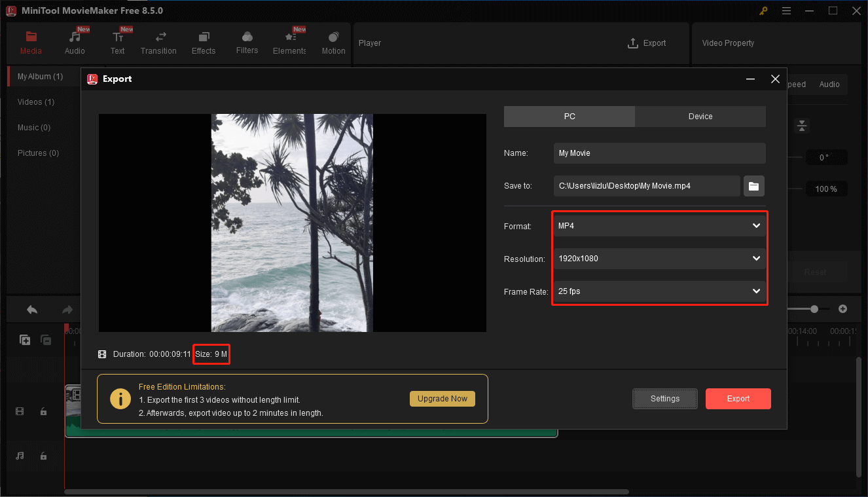Expand the Resolution dropdown

pos(659,258)
